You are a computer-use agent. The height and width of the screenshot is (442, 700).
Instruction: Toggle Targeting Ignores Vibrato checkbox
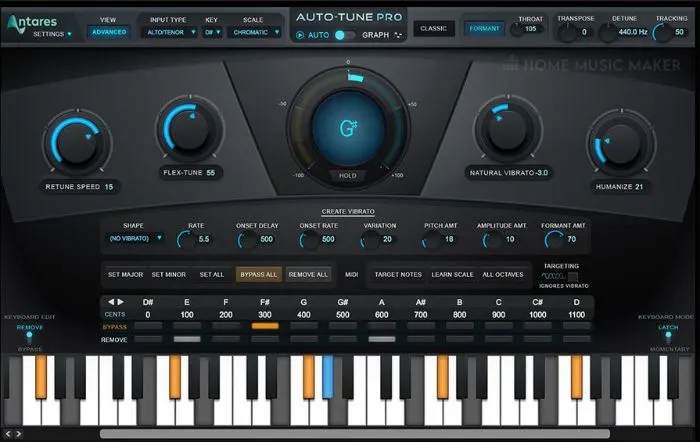572,276
